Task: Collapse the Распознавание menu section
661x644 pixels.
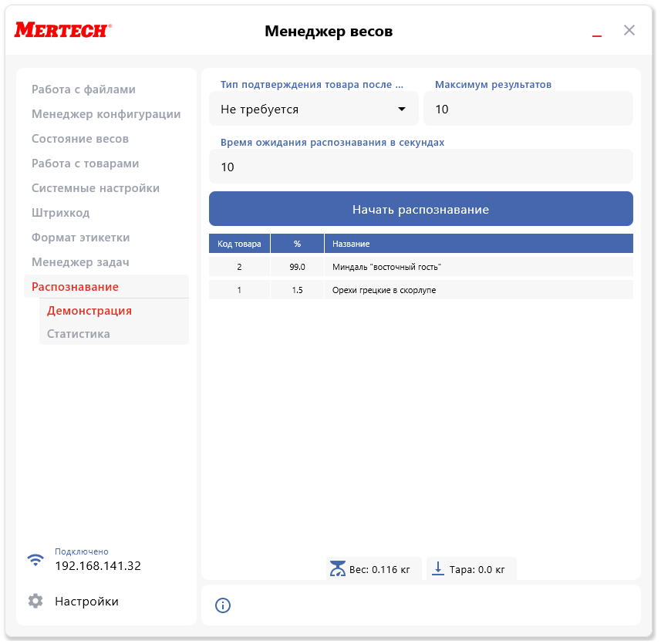Action: (106, 287)
